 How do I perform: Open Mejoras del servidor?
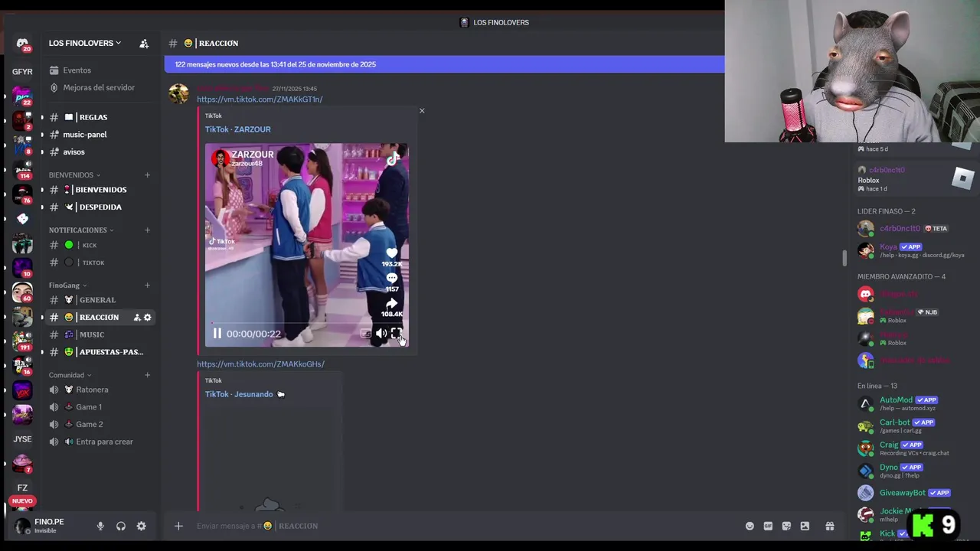[100, 88]
